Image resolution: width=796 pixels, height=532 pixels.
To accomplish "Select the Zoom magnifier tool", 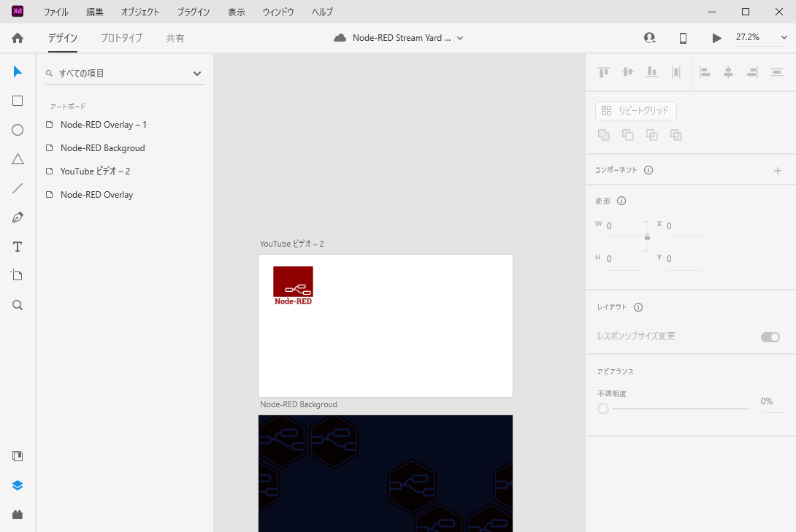I will 18,305.
